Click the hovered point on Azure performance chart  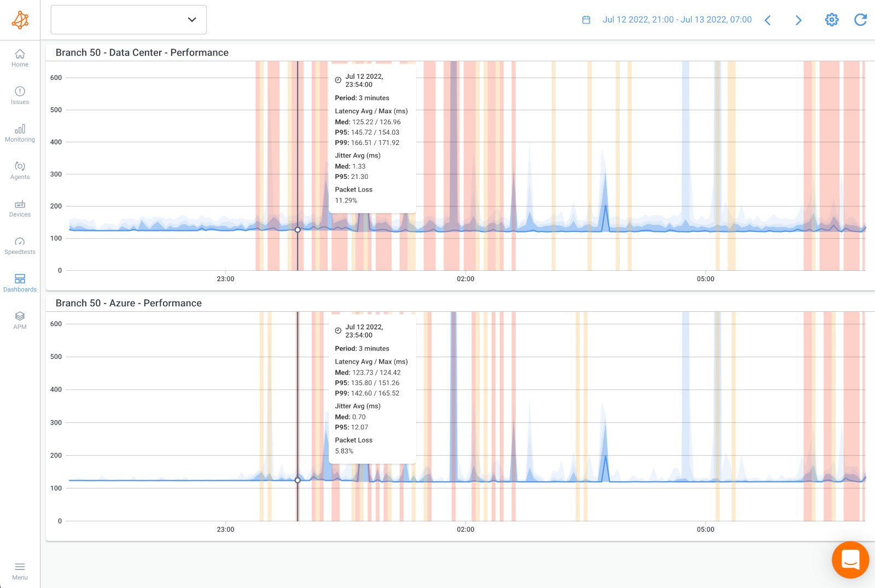coord(297,480)
